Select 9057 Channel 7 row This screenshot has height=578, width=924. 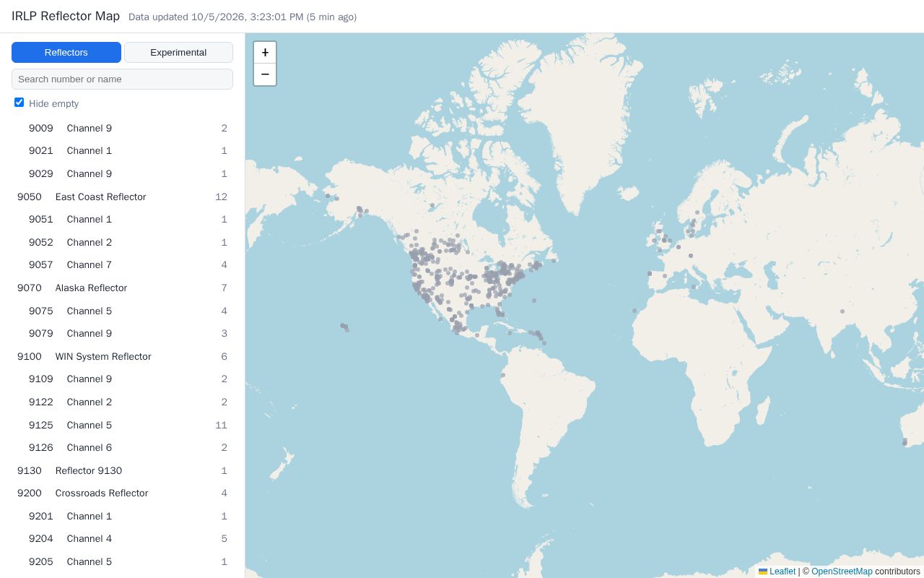point(122,264)
